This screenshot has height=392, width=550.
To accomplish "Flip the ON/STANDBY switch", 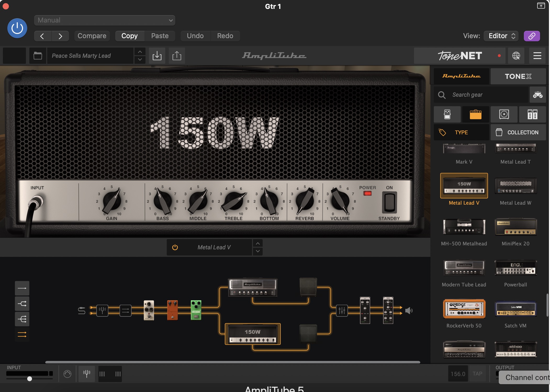I will click(390, 203).
